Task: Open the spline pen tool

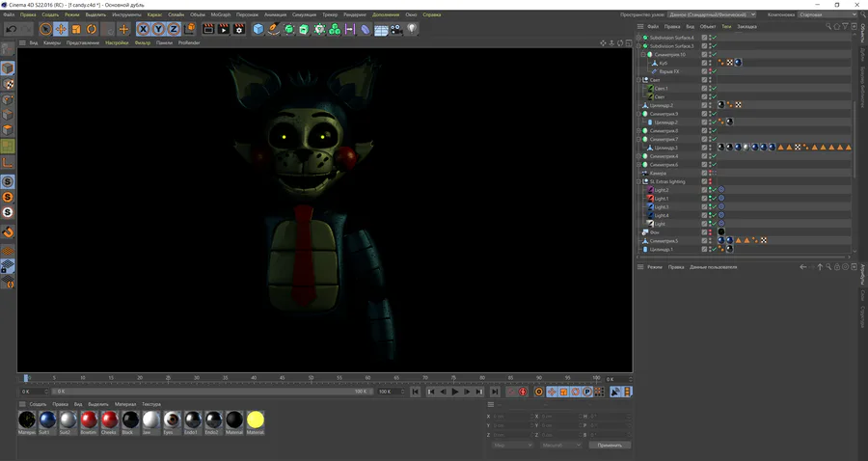Action: 274,29
